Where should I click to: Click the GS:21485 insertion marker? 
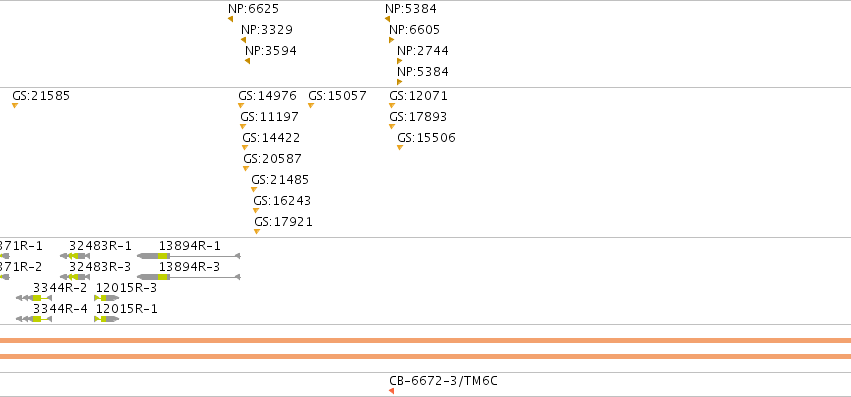tap(253, 190)
